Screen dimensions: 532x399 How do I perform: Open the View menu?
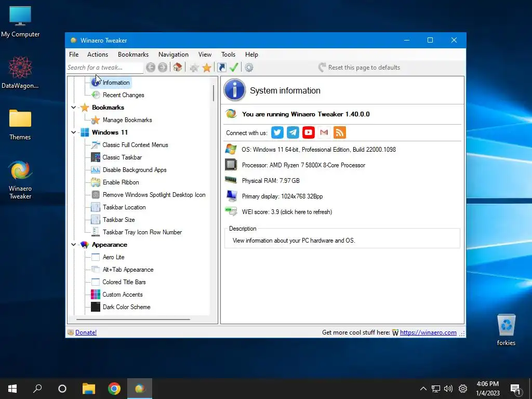(x=205, y=54)
